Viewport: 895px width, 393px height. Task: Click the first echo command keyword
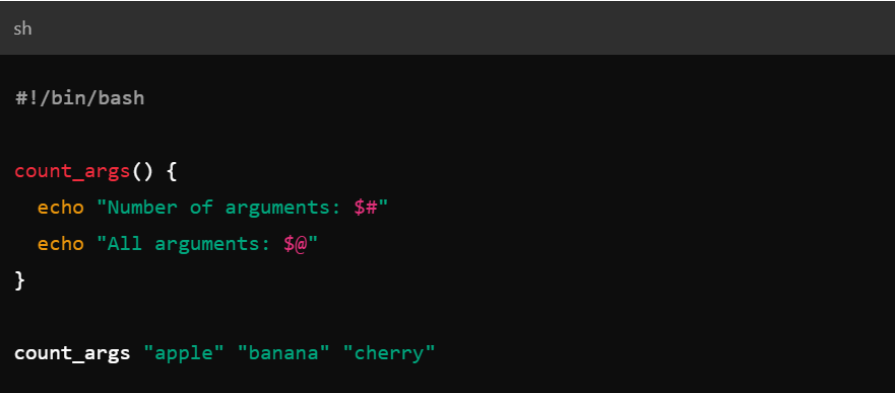pos(61,208)
